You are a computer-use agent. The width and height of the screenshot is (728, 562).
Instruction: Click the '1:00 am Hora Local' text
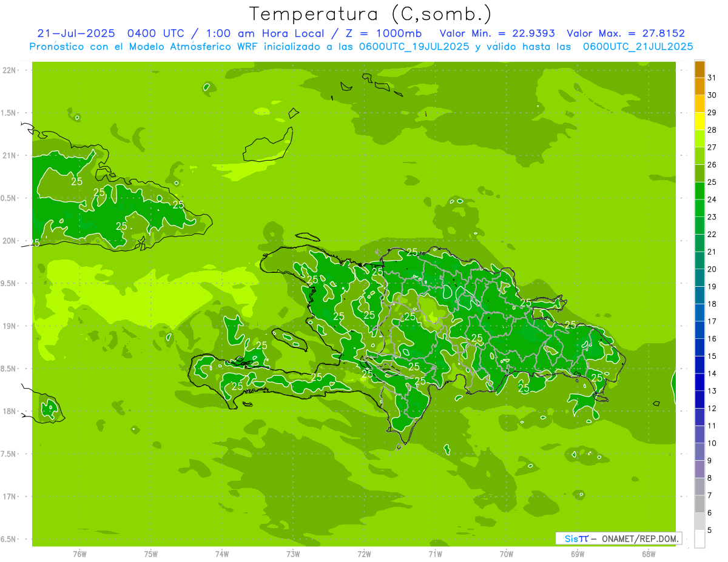264,33
